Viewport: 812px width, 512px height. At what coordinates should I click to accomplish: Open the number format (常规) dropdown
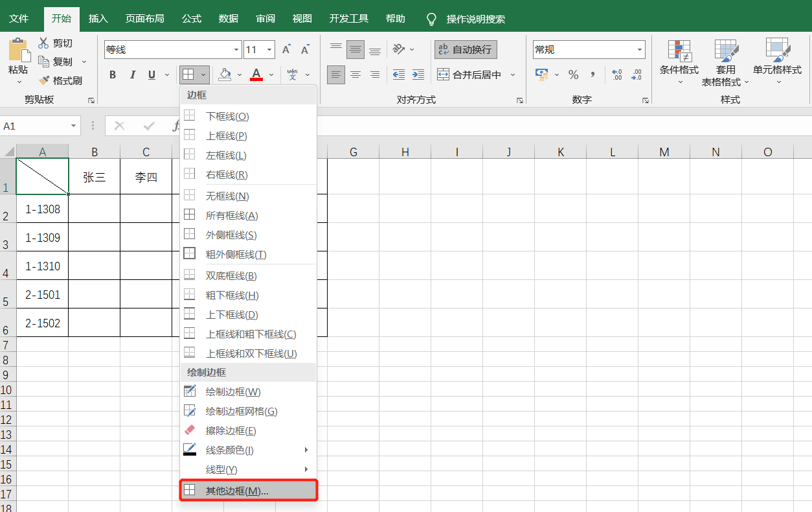click(640, 50)
